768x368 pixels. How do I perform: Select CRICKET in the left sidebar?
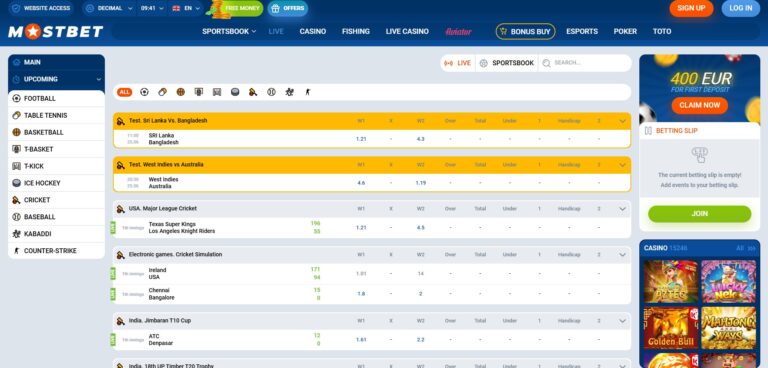coord(56,200)
